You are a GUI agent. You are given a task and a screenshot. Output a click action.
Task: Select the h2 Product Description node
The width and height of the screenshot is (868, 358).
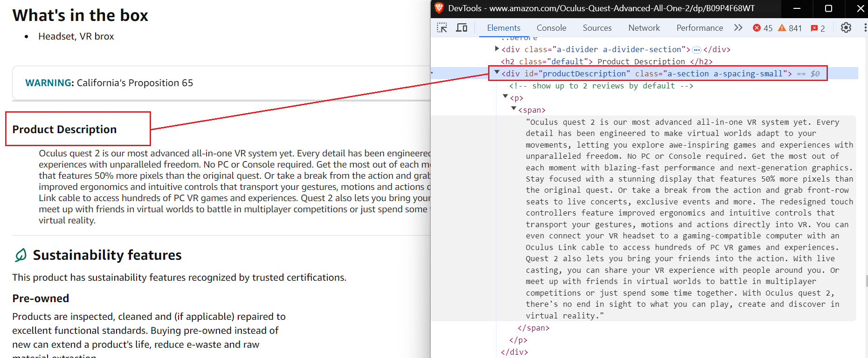click(x=606, y=61)
